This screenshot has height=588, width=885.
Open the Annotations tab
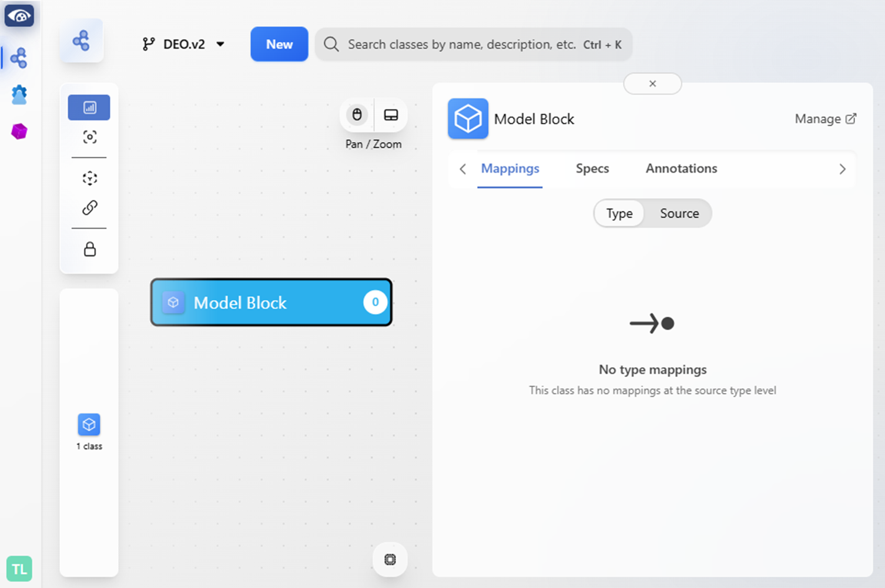click(681, 169)
